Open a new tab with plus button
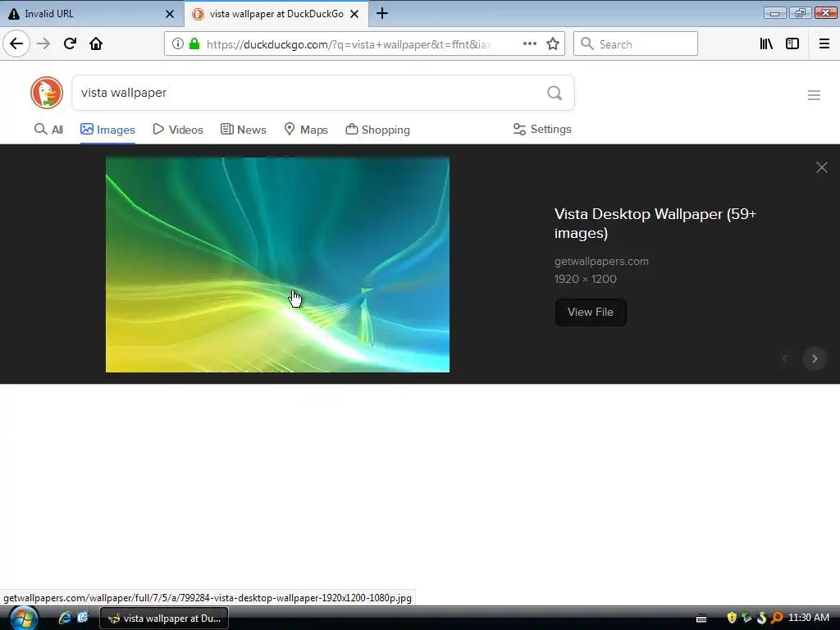The width and height of the screenshot is (840, 630). pyautogui.click(x=382, y=13)
